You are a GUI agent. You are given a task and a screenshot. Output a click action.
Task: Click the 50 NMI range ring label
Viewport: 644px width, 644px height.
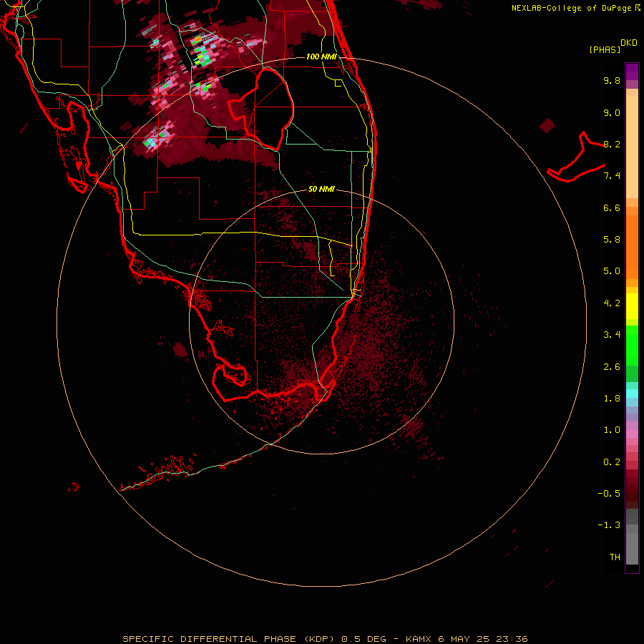[x=321, y=190]
